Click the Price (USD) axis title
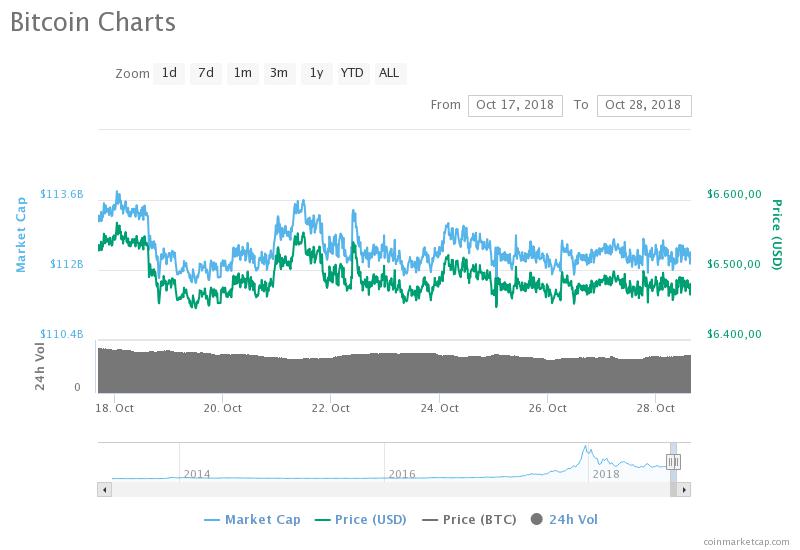Image resolution: width=800 pixels, height=550 pixels. pos(777,235)
